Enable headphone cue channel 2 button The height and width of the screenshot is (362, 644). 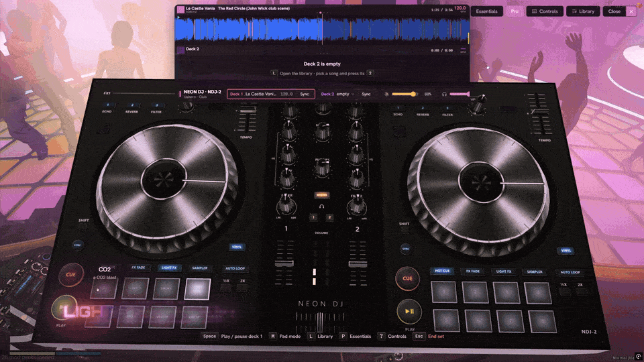(329, 217)
